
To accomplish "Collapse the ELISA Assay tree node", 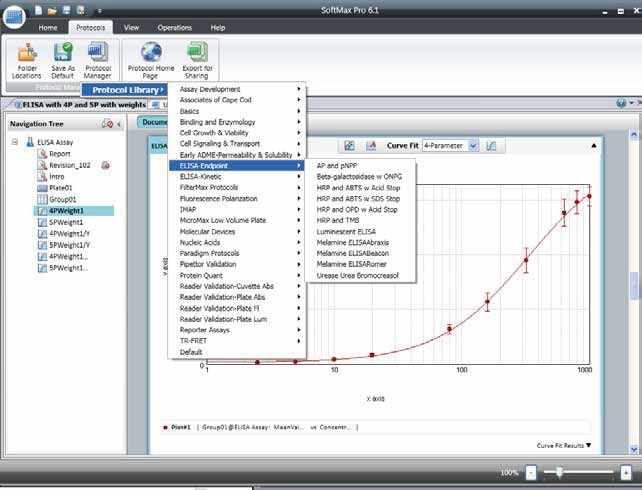I will tap(16, 142).
